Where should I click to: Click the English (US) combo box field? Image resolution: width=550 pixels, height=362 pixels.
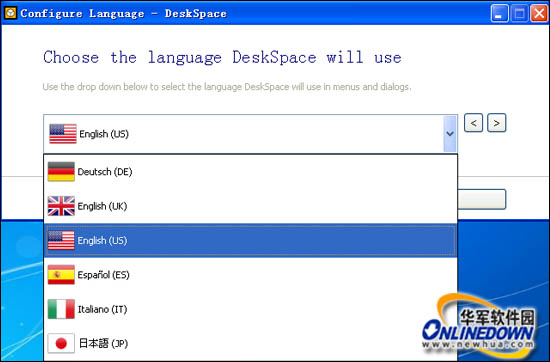(250, 134)
